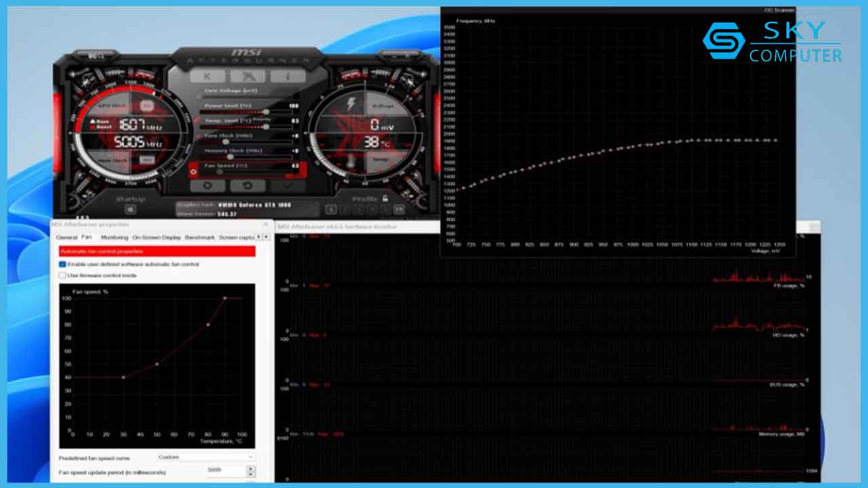
Task: Select the Fan tab in properties
Action: (87, 237)
